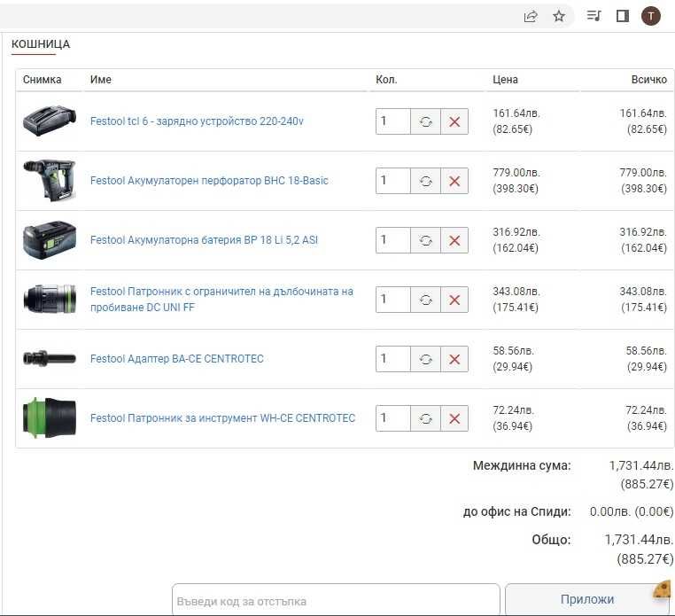Delete Adapter BA-CE CENTROTEC from cart
The image size is (675, 616).
click(454, 359)
